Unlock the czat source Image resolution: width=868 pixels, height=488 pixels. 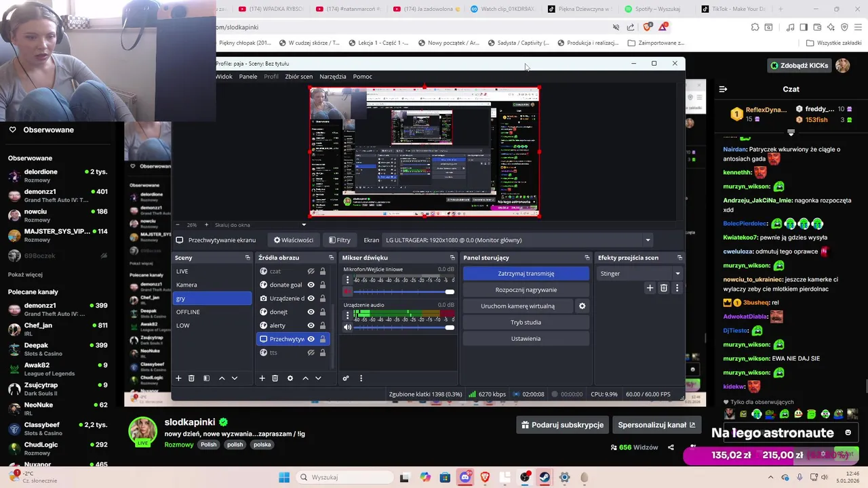[x=323, y=271]
